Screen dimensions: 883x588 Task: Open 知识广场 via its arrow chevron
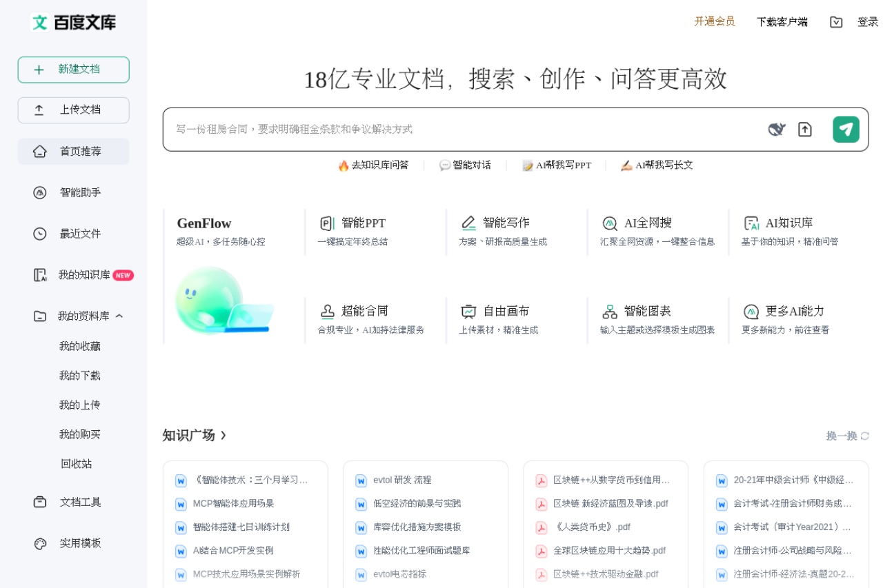pyautogui.click(x=223, y=436)
